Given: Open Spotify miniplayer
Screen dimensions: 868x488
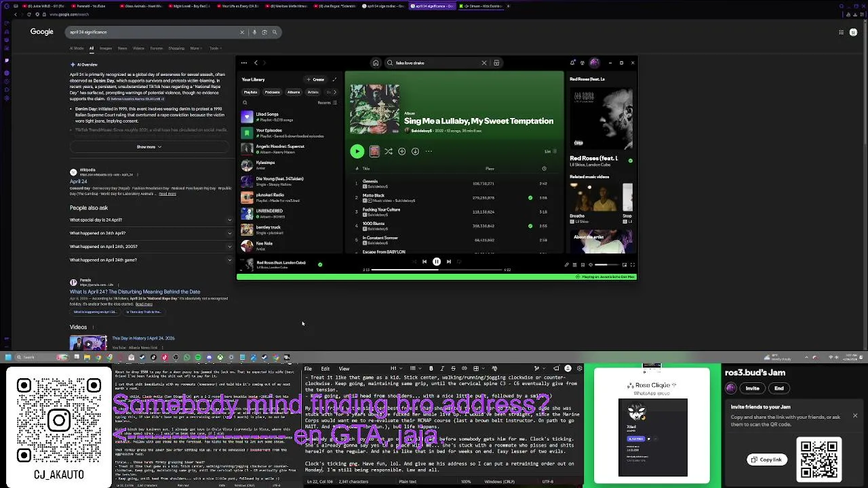Looking at the screenshot, I should pyautogui.click(x=624, y=265).
